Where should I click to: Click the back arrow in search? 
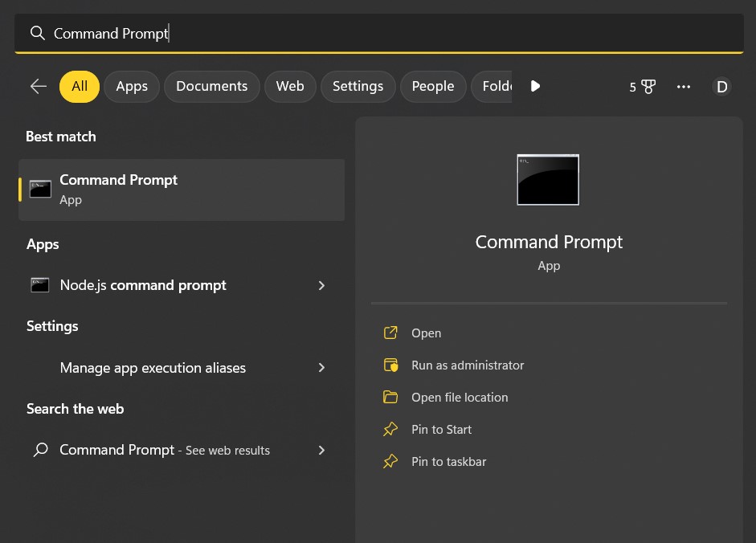click(x=38, y=86)
